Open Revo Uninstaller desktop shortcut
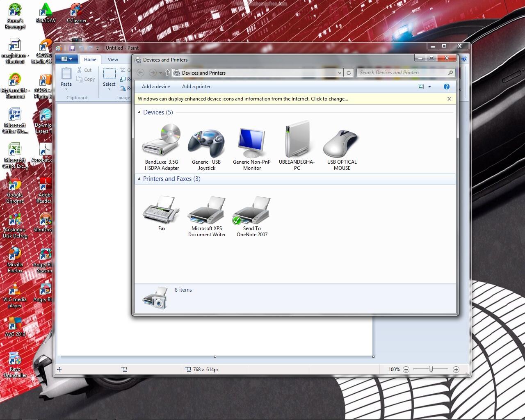The width and height of the screenshot is (525, 420). 15,364
